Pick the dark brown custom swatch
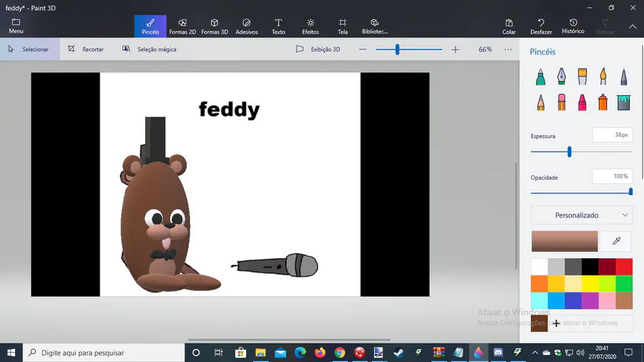 tap(540, 323)
